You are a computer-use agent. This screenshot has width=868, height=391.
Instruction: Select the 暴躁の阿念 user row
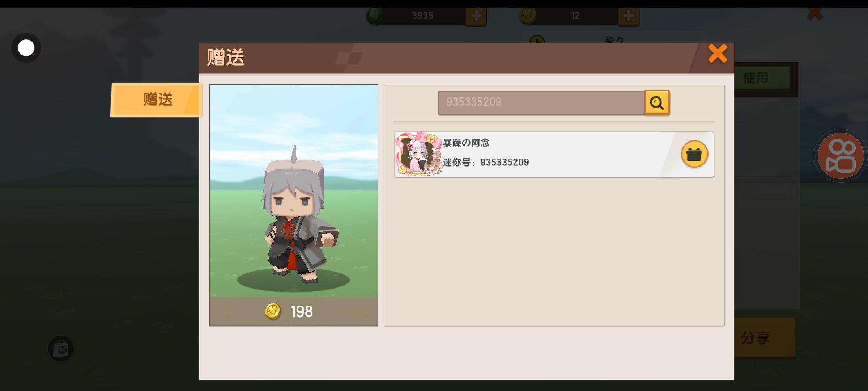[554, 154]
